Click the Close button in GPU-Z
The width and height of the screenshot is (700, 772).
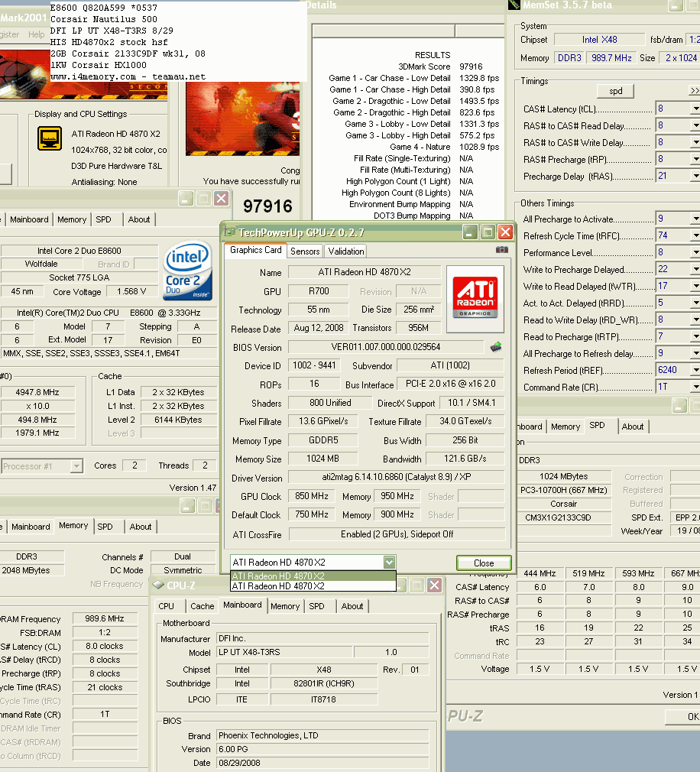(x=484, y=563)
